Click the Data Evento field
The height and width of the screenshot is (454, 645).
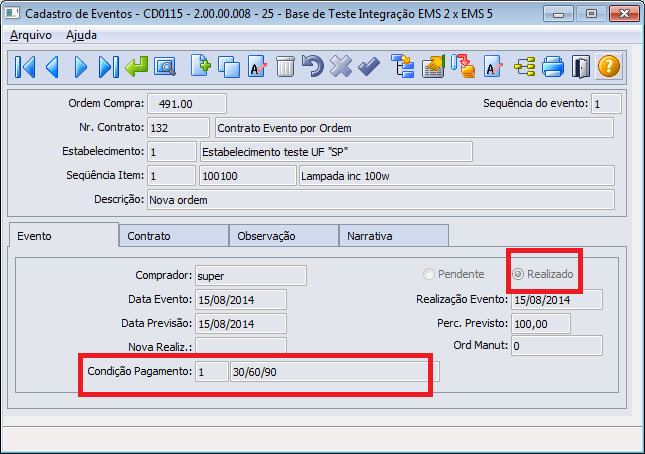click(x=241, y=300)
